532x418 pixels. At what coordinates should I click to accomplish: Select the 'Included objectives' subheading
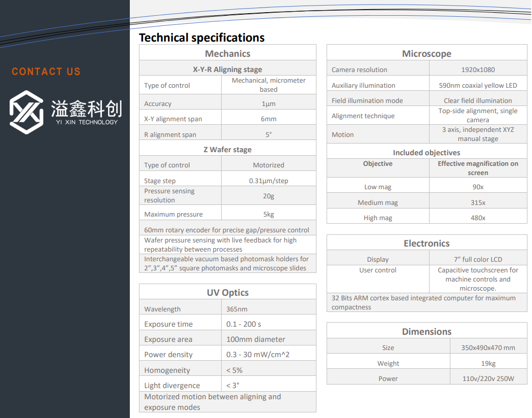point(427,153)
